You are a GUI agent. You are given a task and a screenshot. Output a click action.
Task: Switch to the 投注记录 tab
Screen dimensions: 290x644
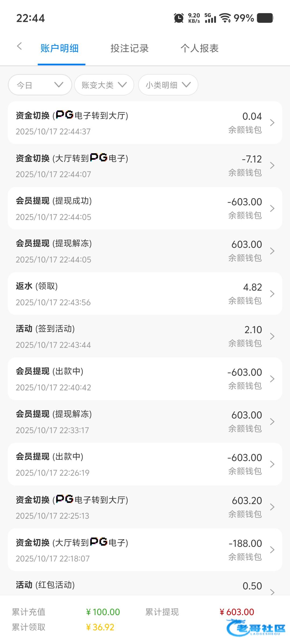coord(129,49)
